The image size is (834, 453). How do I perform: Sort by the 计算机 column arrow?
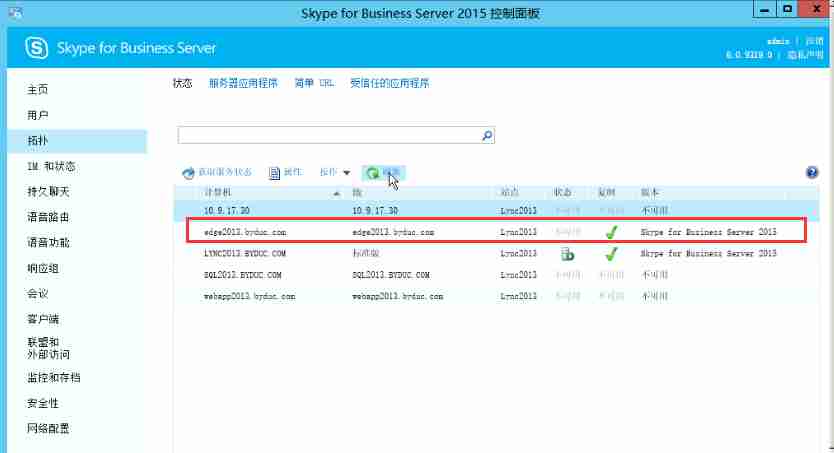pos(336,194)
